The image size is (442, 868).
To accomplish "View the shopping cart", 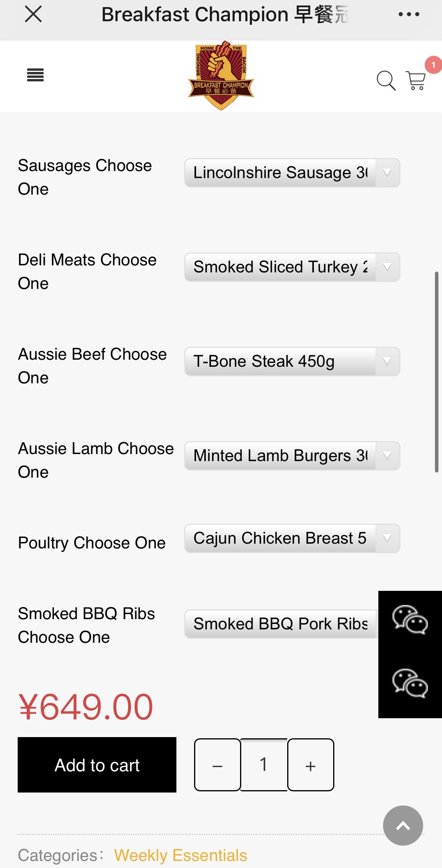I will click(x=416, y=81).
